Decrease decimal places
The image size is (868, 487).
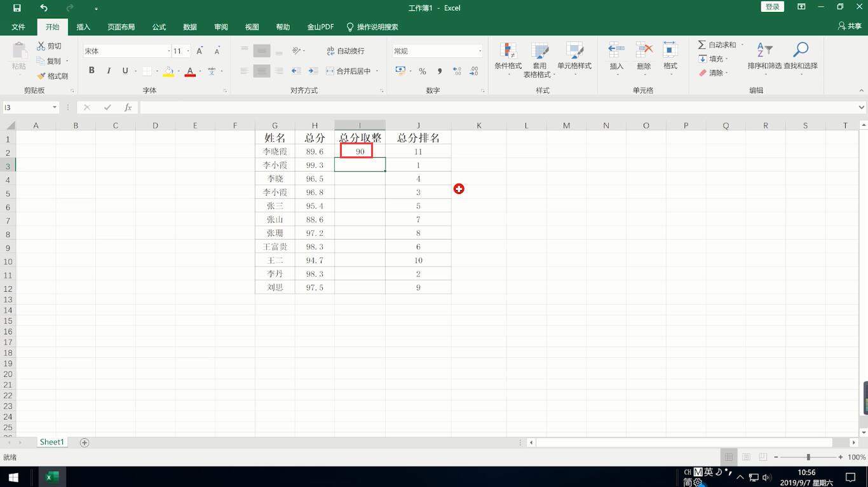click(473, 71)
